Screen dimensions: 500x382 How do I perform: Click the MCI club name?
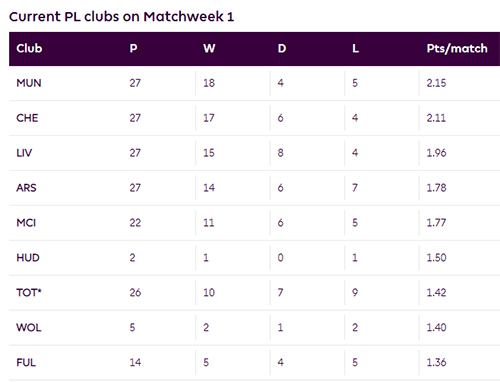(x=26, y=223)
